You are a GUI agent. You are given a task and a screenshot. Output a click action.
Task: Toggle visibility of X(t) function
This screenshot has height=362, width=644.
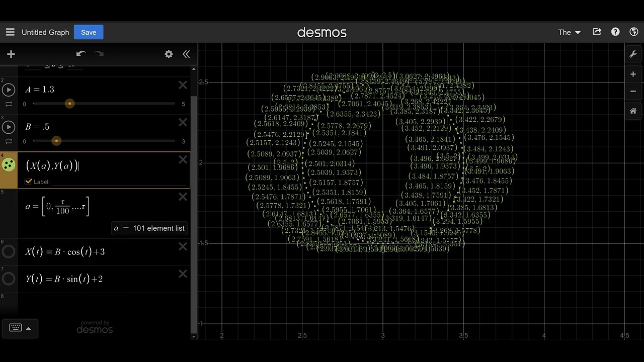[9, 251]
